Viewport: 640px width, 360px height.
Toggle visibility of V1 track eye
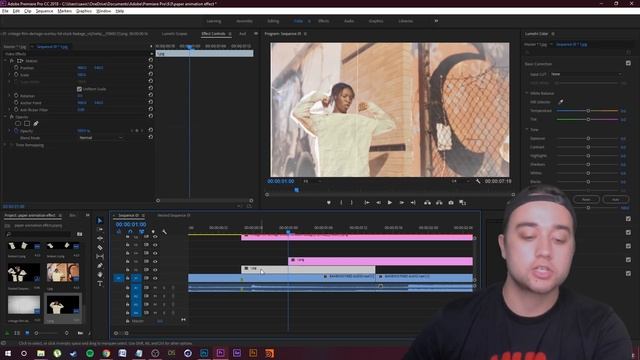pos(155,278)
